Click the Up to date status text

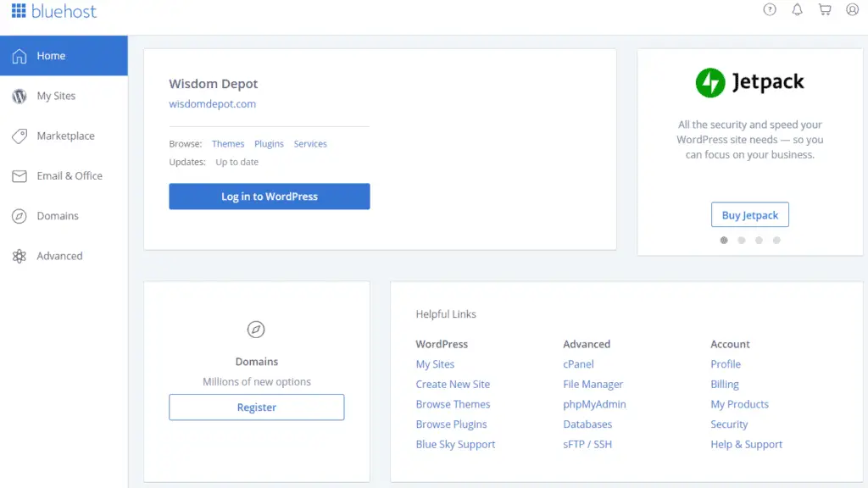(237, 162)
